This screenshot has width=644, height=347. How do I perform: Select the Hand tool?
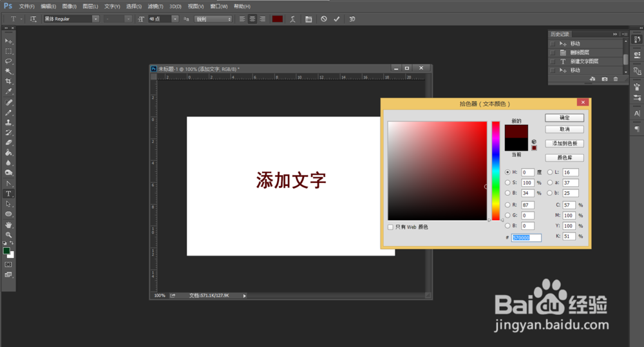tap(8, 225)
